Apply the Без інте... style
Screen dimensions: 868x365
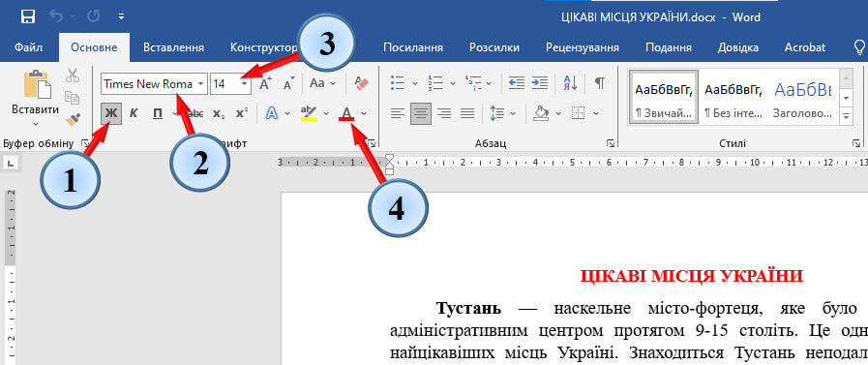pos(733,98)
